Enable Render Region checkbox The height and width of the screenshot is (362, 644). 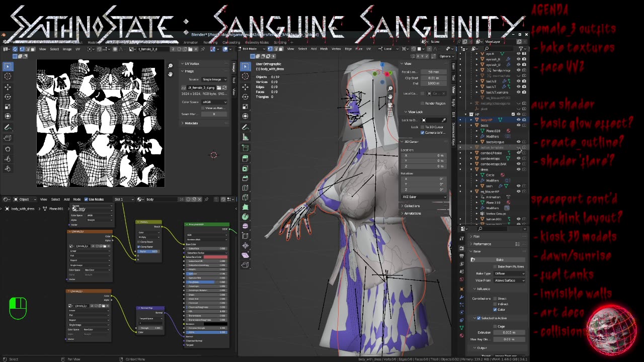point(423,103)
